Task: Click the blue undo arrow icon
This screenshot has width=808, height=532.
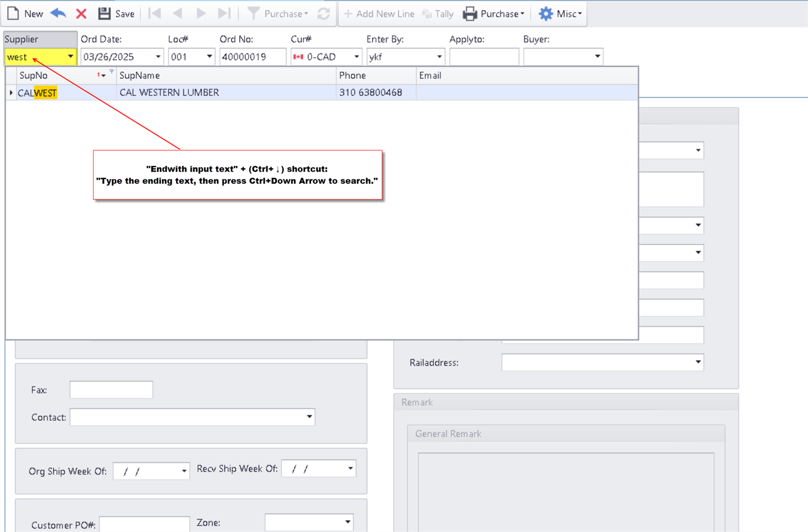Action: pos(59,13)
